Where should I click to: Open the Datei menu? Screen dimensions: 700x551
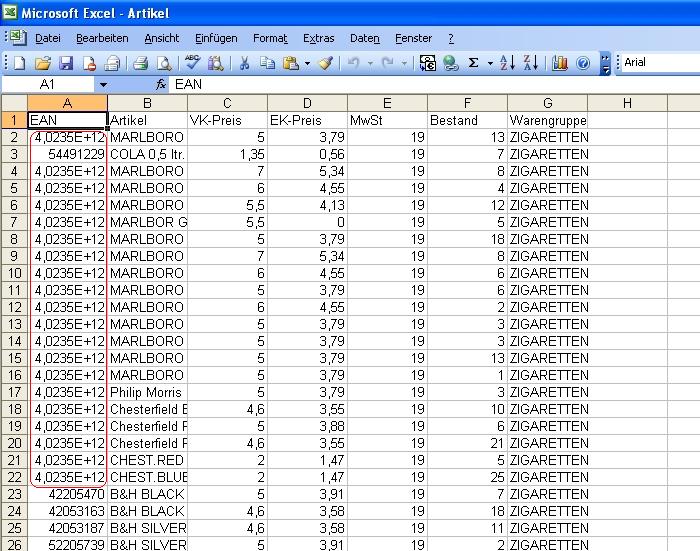tap(48, 38)
